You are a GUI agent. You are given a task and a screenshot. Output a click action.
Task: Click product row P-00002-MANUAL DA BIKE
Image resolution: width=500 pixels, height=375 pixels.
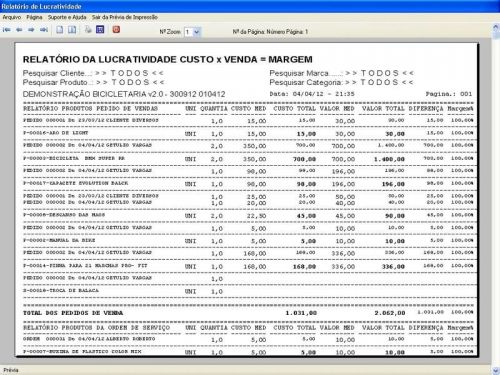pyautogui.click(x=248, y=241)
